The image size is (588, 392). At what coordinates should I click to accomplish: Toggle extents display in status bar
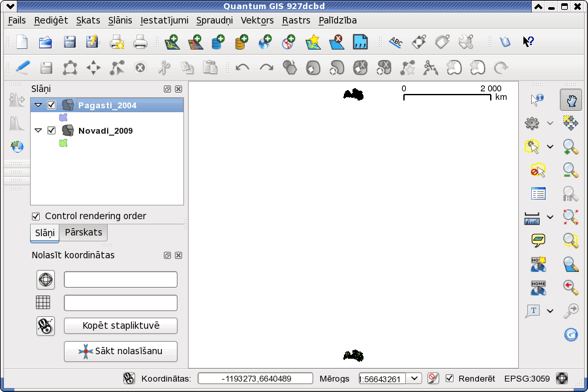129,378
